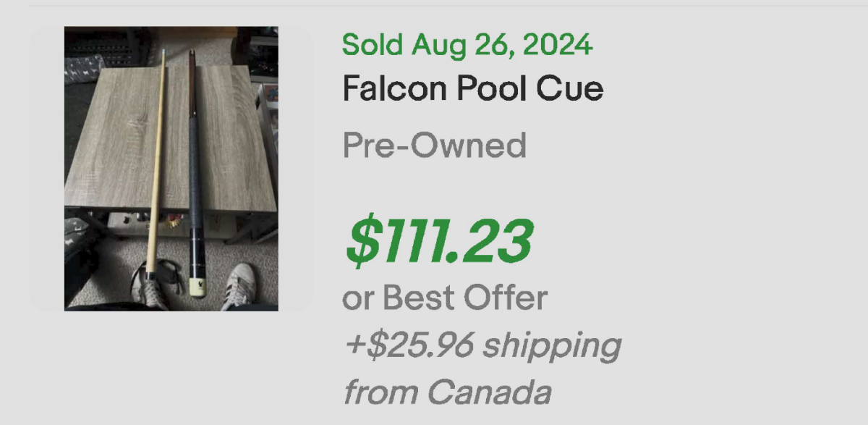The width and height of the screenshot is (868, 425).
Task: Click the "from Canada" location text
Action: 446,393
